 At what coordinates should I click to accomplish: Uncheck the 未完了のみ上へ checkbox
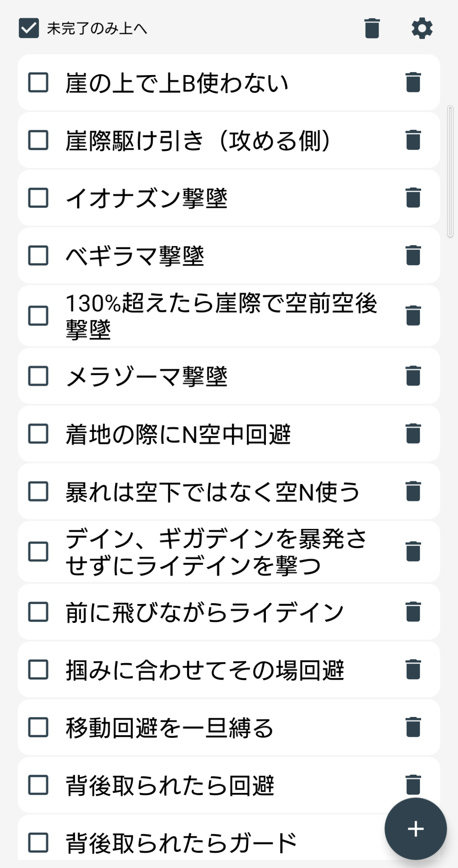(29, 29)
